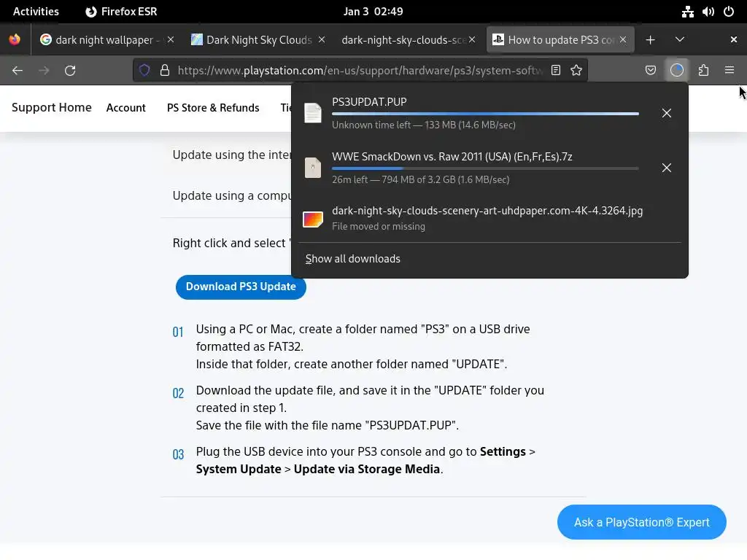Click the downloads progress toolbar icon
This screenshot has width=747, height=560.
[677, 71]
